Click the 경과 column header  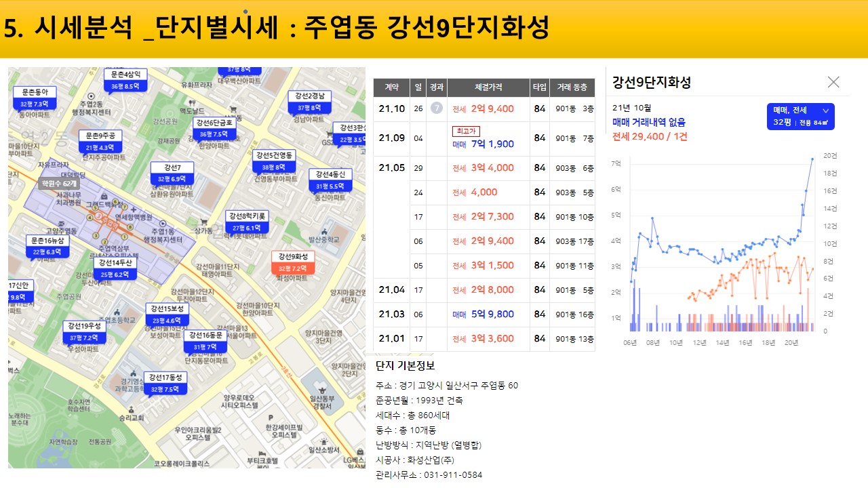point(437,87)
